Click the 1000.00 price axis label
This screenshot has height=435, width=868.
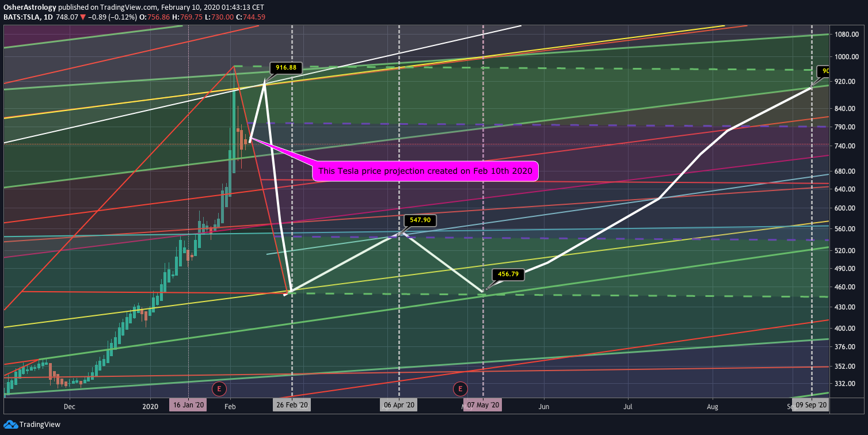[x=846, y=56]
